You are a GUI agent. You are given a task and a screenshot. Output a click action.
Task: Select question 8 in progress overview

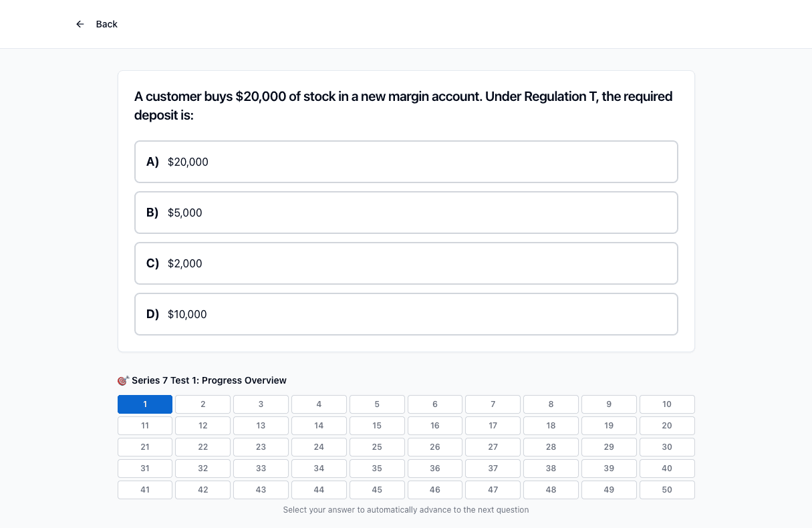(551, 404)
